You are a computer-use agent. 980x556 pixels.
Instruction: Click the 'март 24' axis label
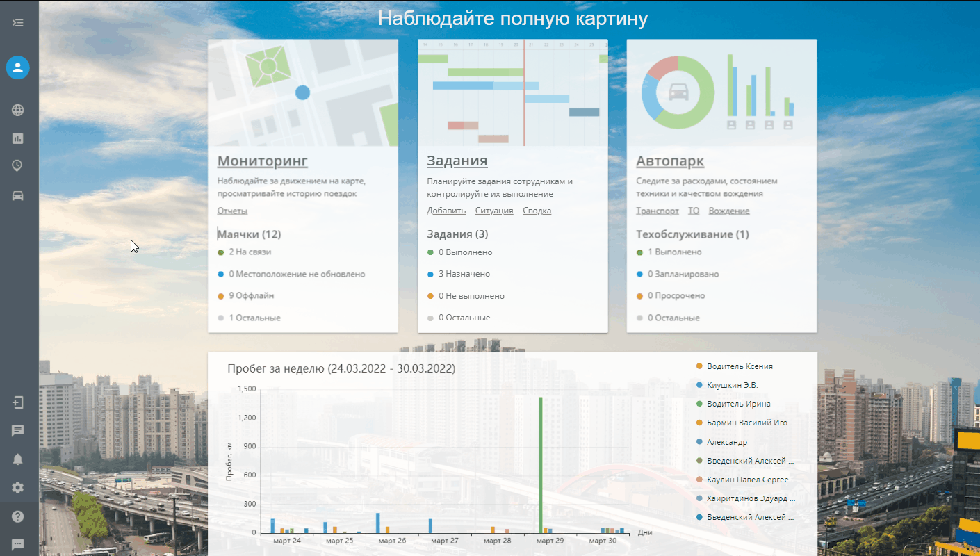286,541
